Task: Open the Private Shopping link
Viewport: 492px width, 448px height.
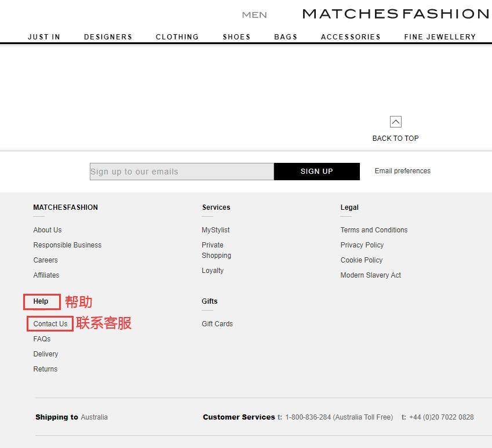Action: (x=216, y=250)
